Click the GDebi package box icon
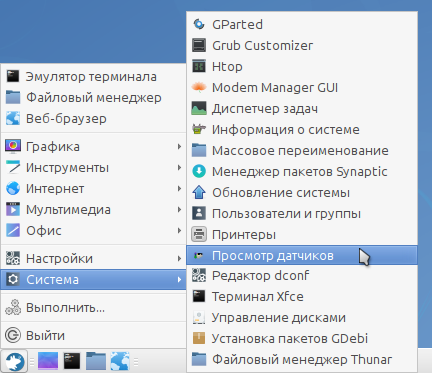The height and width of the screenshot is (373, 432). [199, 338]
